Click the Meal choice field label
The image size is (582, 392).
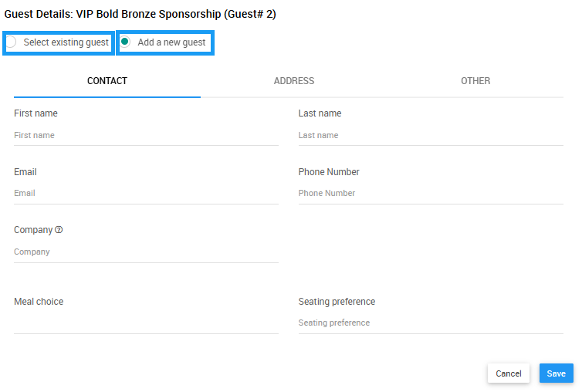click(39, 302)
